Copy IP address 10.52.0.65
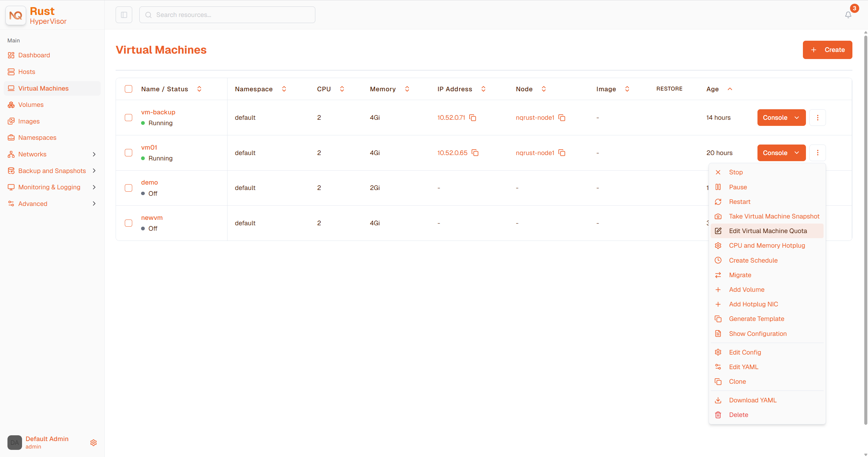Screen dimensions: 868x457 click(x=475, y=153)
